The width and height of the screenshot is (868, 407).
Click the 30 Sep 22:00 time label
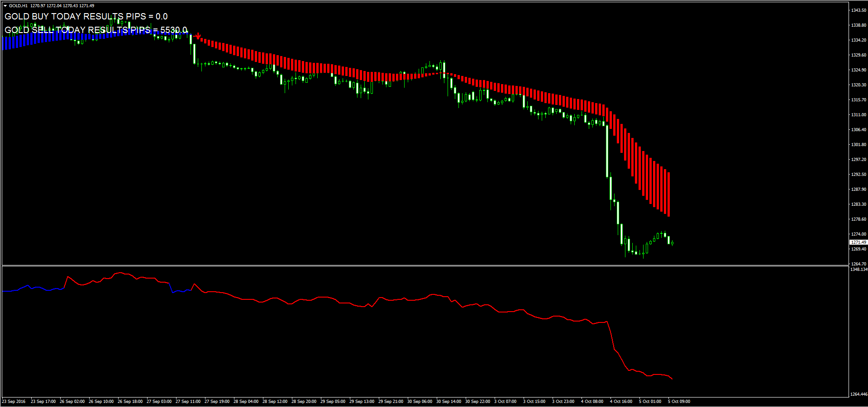point(477,402)
